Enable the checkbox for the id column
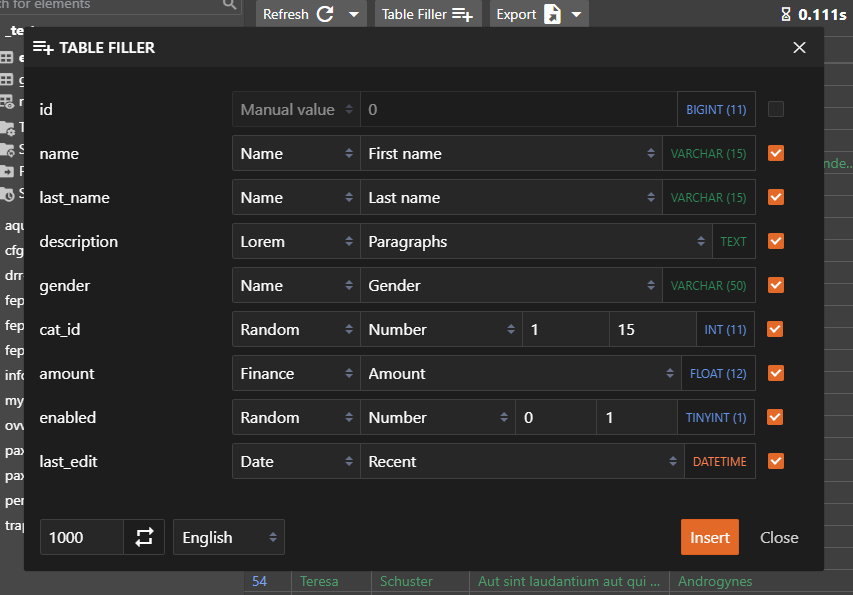This screenshot has width=853, height=595. click(x=775, y=109)
